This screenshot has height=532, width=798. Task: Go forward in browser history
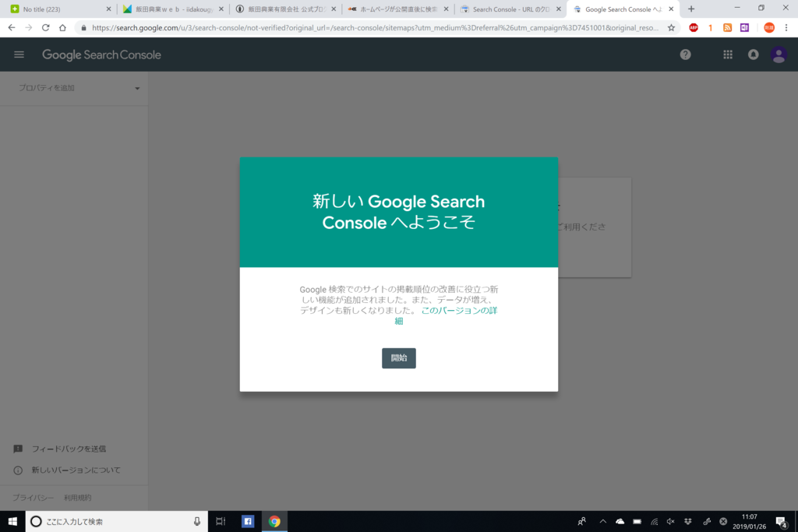pyautogui.click(x=29, y=27)
